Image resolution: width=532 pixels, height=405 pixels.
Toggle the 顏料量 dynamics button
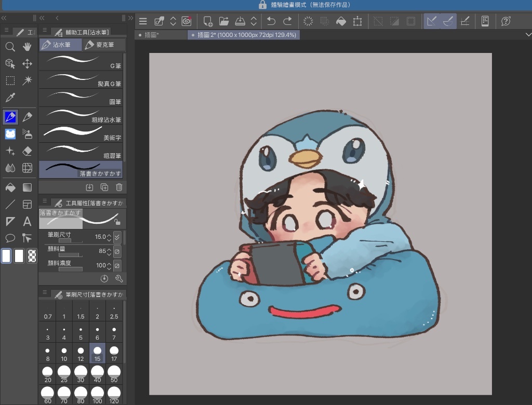point(117,251)
